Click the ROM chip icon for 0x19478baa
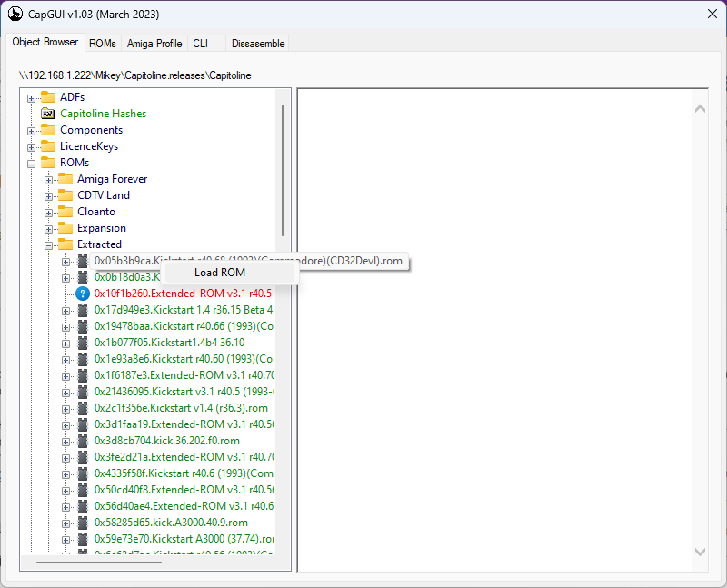The height and width of the screenshot is (588, 727). (83, 326)
